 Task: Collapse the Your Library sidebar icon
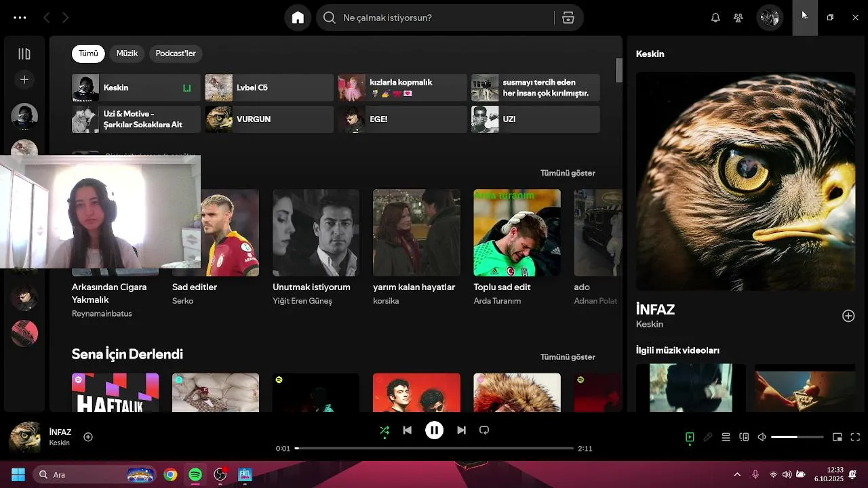coord(24,54)
